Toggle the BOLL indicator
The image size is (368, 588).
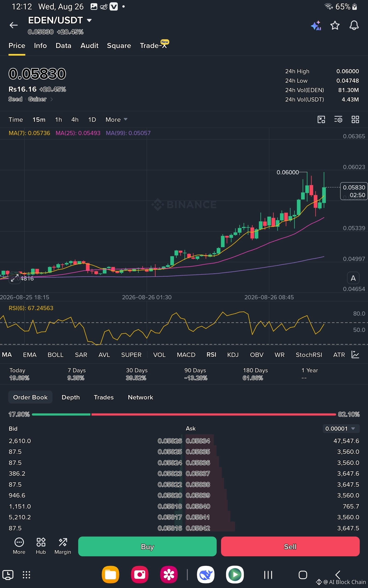(55, 355)
